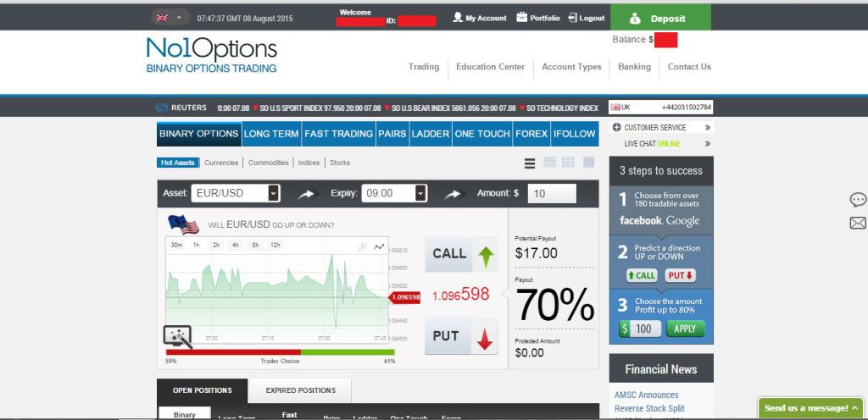
Task: Click the green Deposit button
Action: pyautogui.click(x=660, y=17)
